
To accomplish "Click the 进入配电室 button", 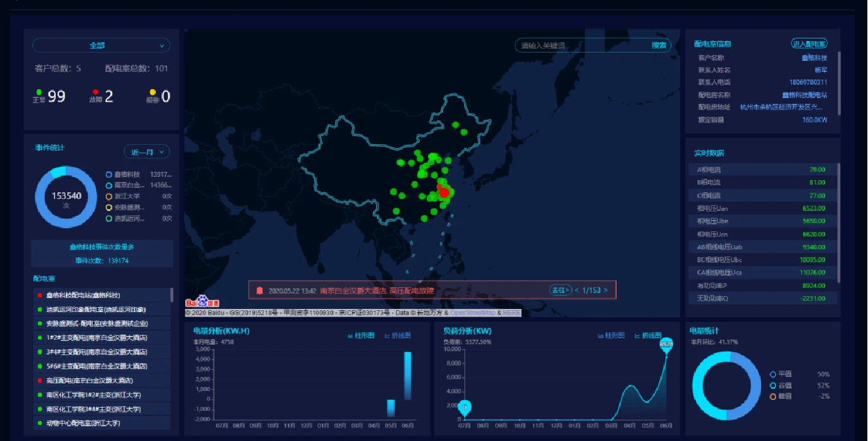I will (x=810, y=43).
